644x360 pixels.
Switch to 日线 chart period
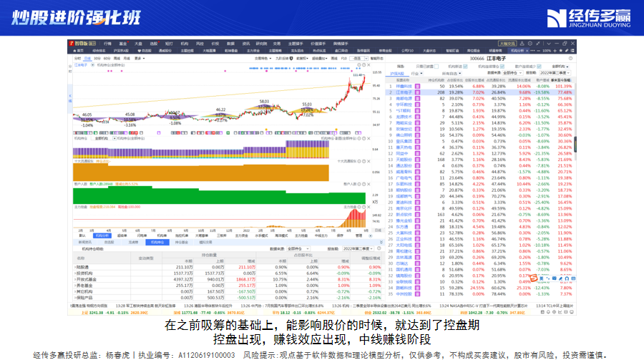point(87,59)
